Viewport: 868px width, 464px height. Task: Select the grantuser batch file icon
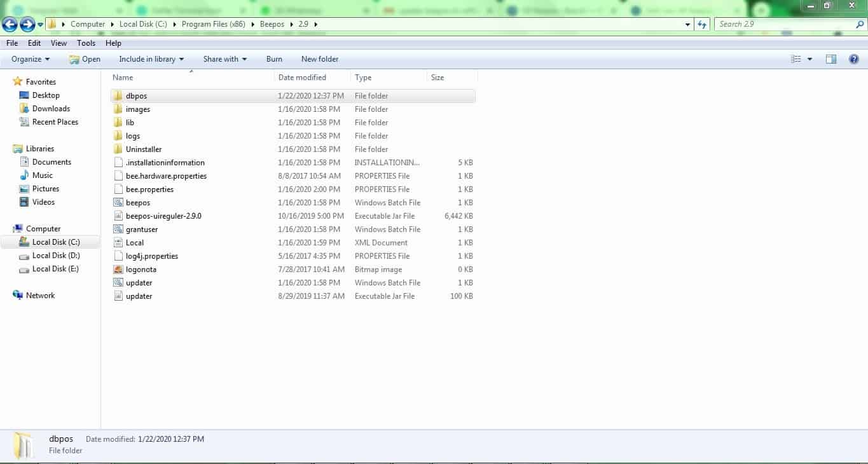click(118, 229)
